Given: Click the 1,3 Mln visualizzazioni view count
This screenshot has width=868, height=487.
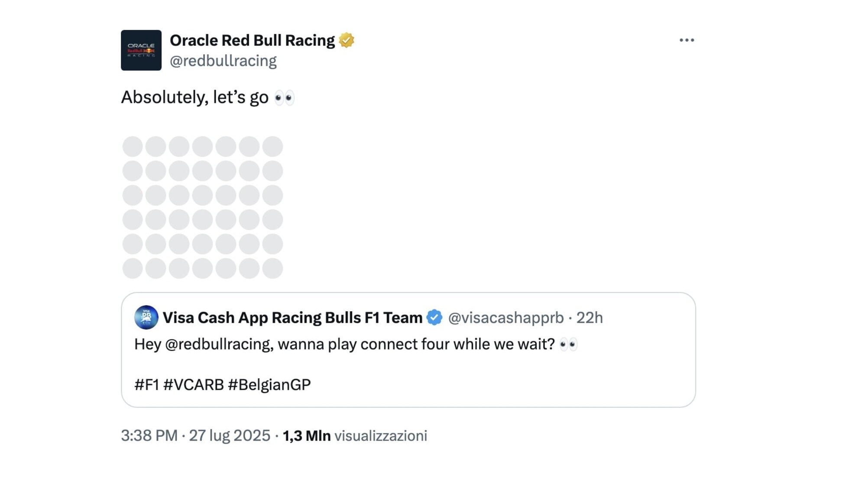Looking at the screenshot, I should [x=355, y=435].
